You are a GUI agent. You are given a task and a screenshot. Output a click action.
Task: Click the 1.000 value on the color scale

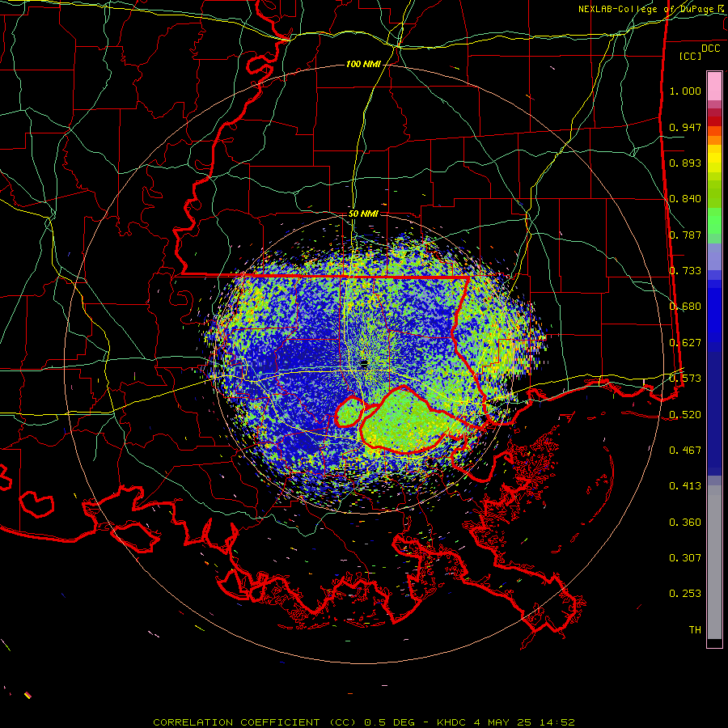click(x=685, y=91)
